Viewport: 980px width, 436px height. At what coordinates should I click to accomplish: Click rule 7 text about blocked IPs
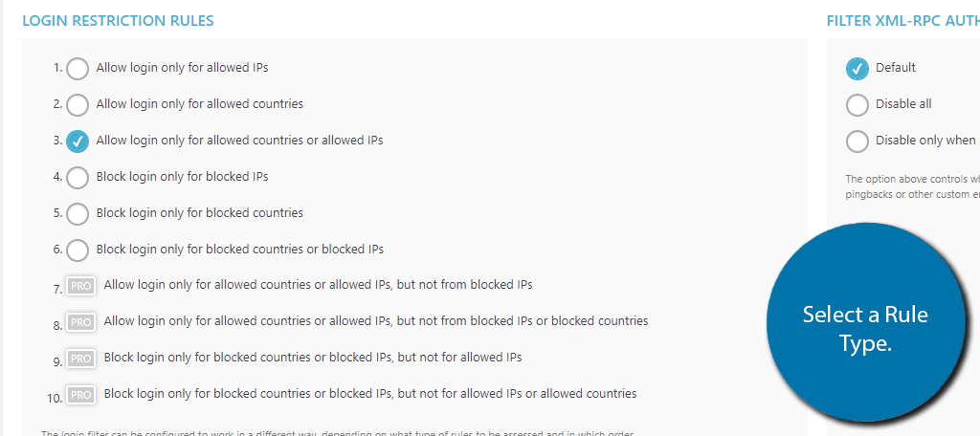pyautogui.click(x=318, y=285)
